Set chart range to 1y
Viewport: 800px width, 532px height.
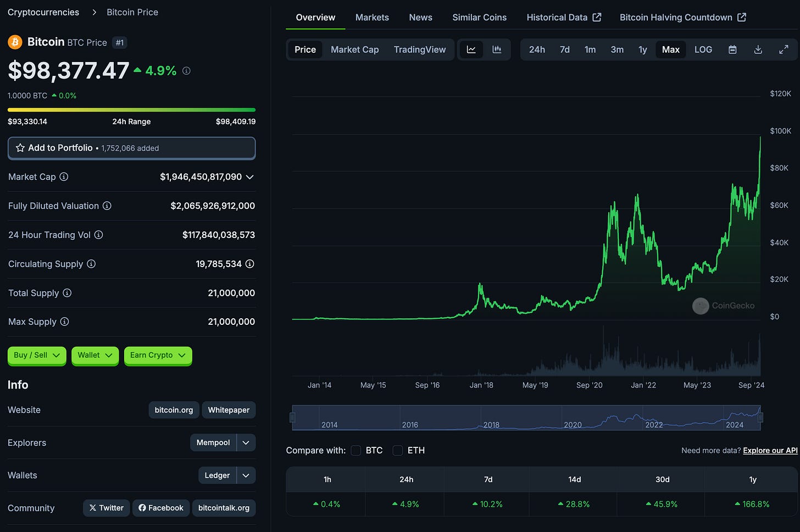[643, 49]
